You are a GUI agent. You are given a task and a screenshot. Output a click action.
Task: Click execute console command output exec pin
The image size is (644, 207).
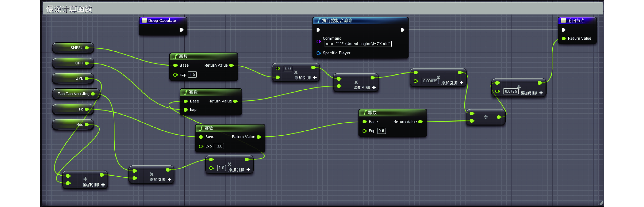(402, 30)
